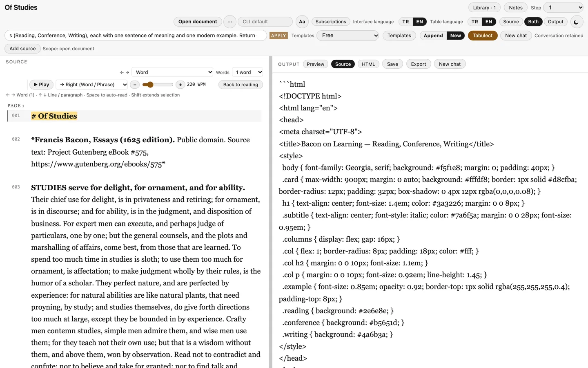Set interface language to TR
The width and height of the screenshot is (588, 368).
click(x=405, y=22)
